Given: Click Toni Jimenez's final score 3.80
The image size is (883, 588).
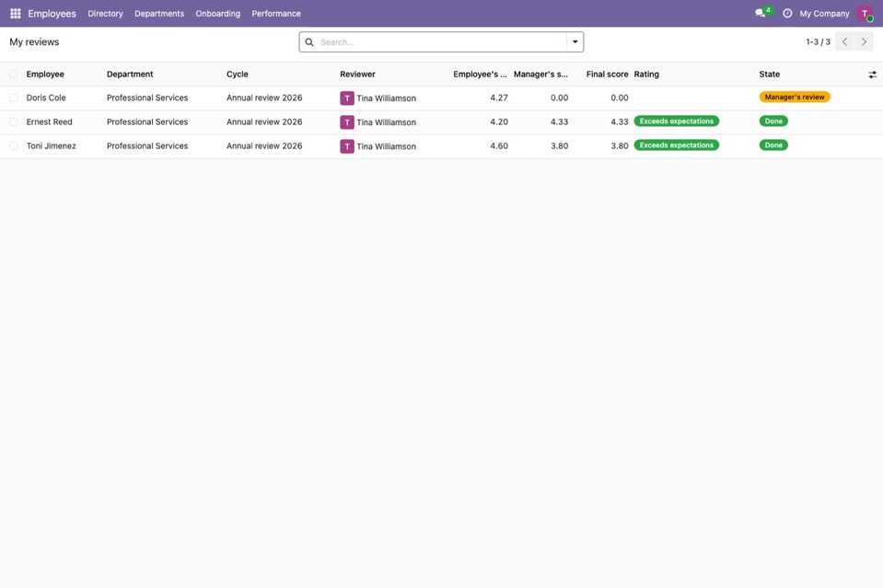Looking at the screenshot, I should coord(620,146).
